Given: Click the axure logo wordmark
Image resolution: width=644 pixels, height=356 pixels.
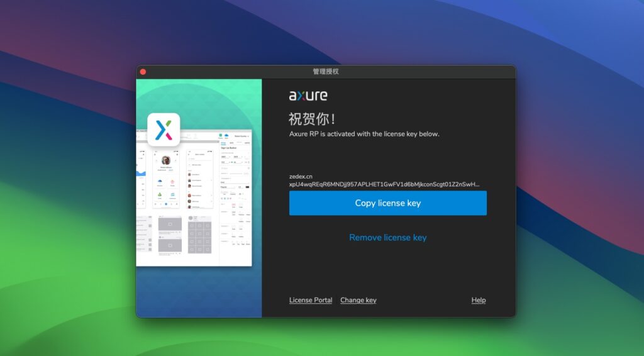Looking at the screenshot, I should click(x=308, y=96).
